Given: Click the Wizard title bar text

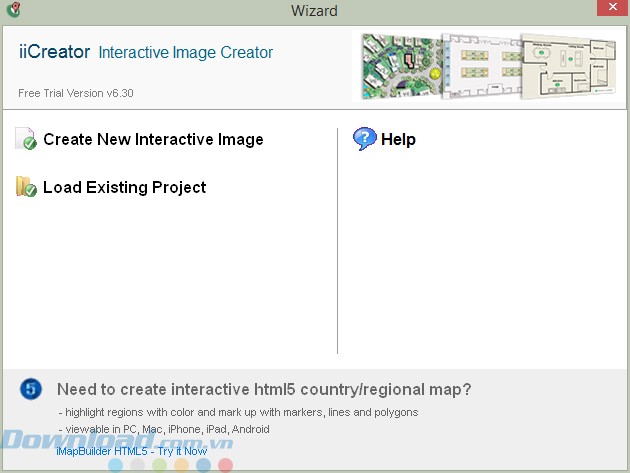Looking at the screenshot, I should pos(315,11).
